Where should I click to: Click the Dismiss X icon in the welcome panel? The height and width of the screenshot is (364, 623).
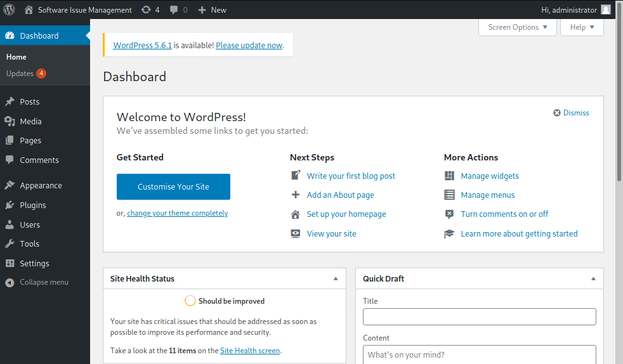[556, 113]
